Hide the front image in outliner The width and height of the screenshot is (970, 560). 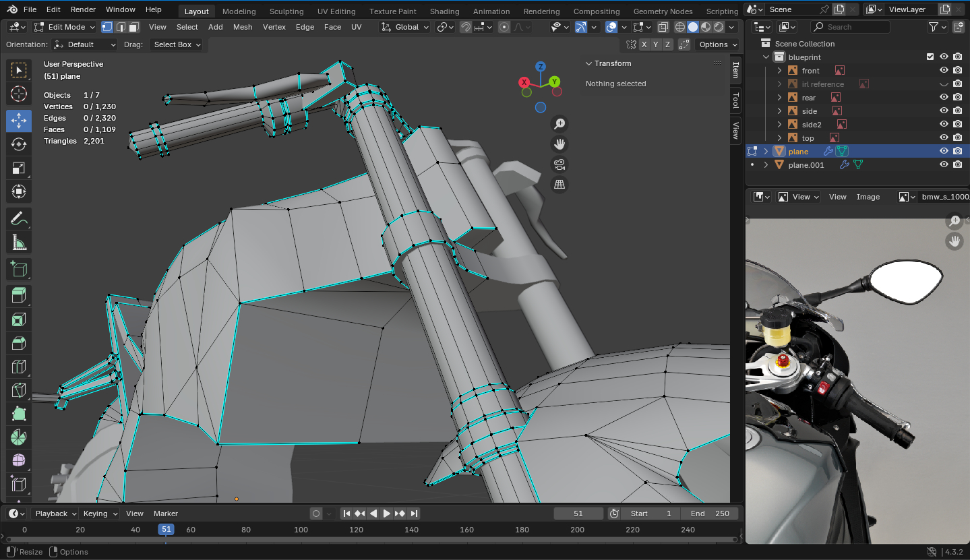(x=944, y=71)
